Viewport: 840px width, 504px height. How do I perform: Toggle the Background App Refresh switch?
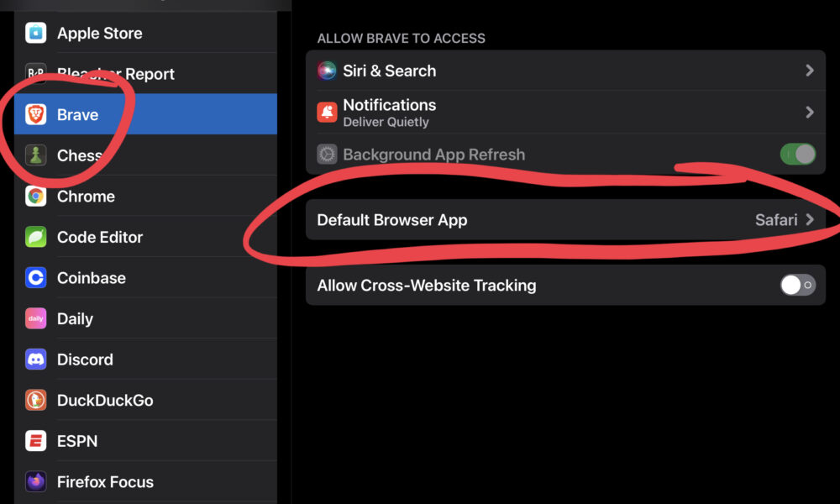point(798,155)
